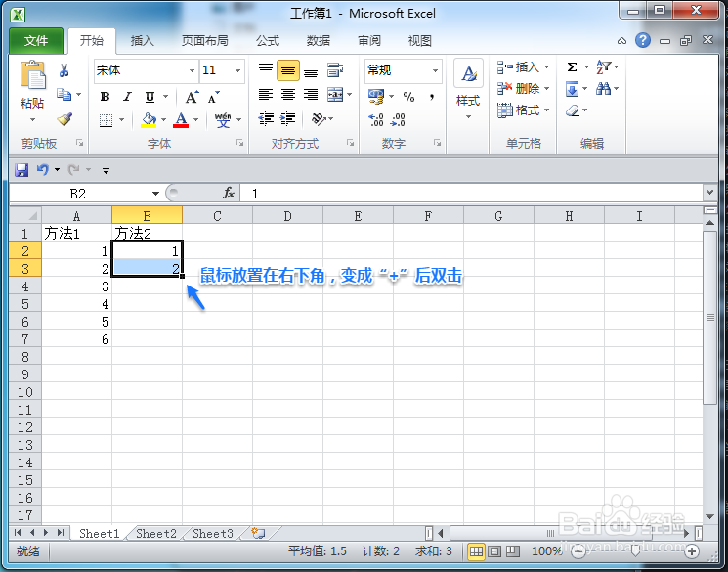Open the Styles (样式) gallery
The width and height of the screenshot is (728, 572).
pos(468,88)
